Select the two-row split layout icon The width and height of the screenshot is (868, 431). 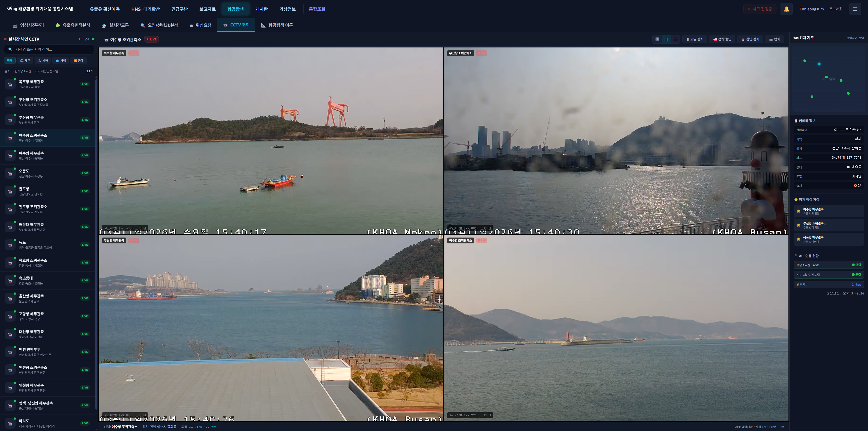coord(675,39)
